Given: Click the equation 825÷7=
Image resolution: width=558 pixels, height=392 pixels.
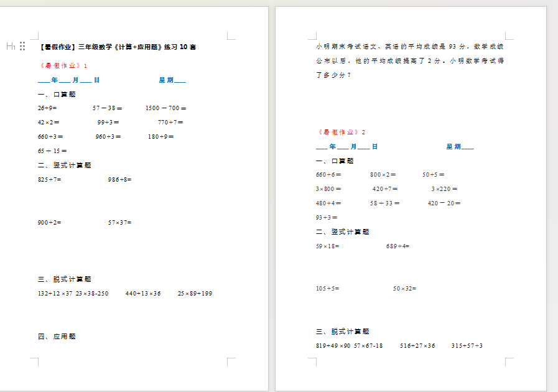Looking at the screenshot, I should point(50,180).
